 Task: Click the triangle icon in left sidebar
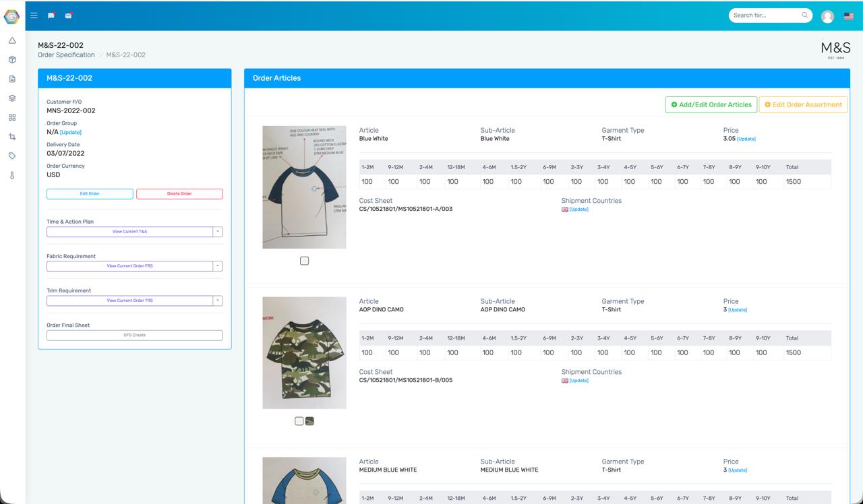[12, 40]
